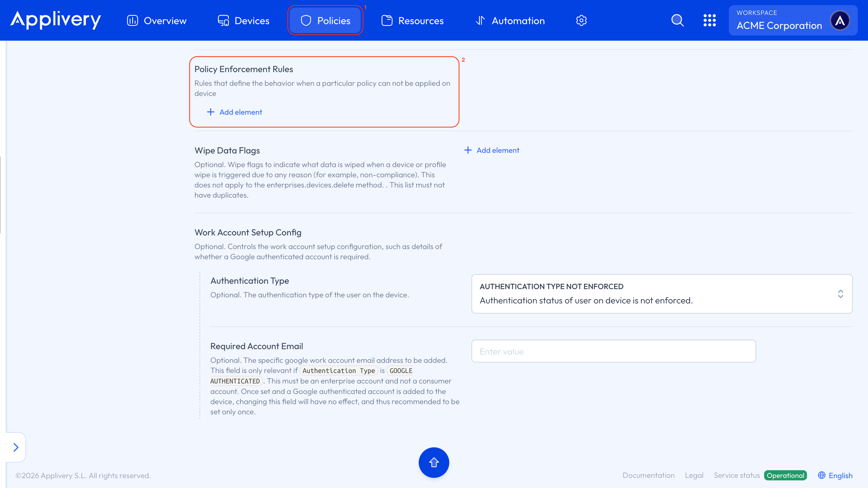Click the ACME Corporation avatar icon
The width and height of the screenshot is (868, 488).
pyautogui.click(x=840, y=21)
